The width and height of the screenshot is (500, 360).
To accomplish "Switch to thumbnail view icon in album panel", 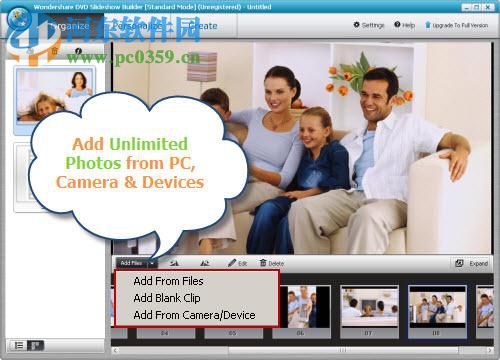I will pyautogui.click(x=35, y=345).
